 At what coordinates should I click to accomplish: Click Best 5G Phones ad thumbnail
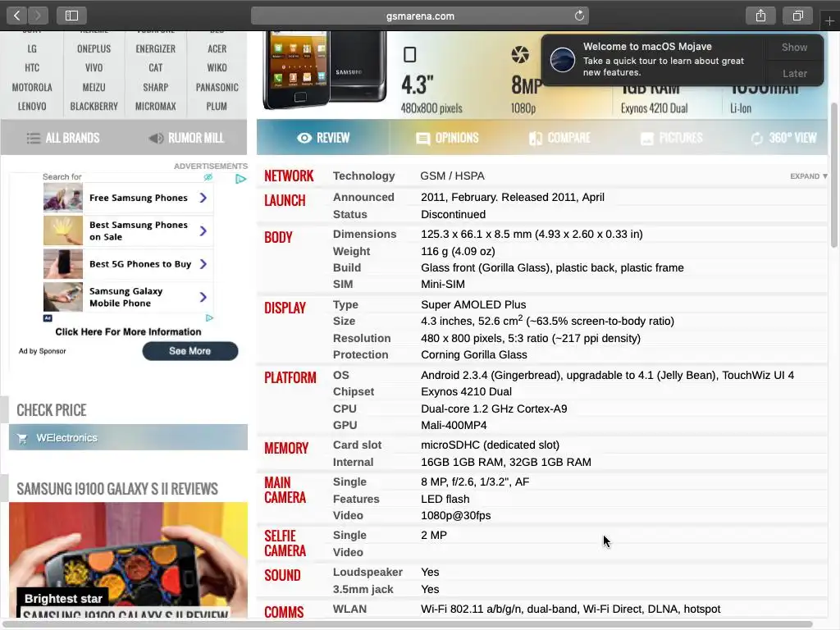click(x=63, y=264)
